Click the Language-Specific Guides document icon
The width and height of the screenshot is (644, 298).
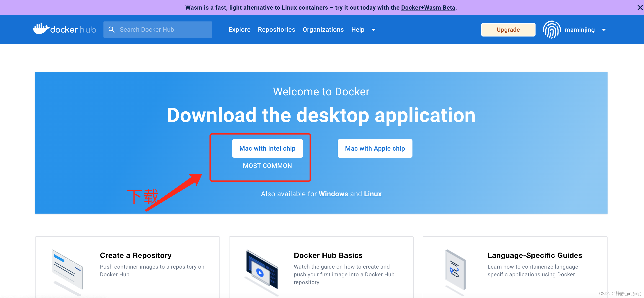pyautogui.click(x=455, y=270)
